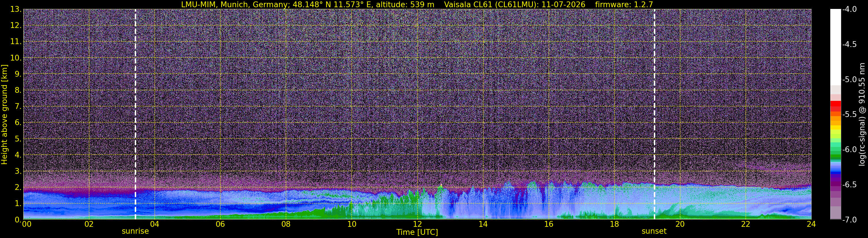Click the "firmware: 1.2.7" text in the title
The height and width of the screenshot is (238, 868).
click(x=624, y=4)
